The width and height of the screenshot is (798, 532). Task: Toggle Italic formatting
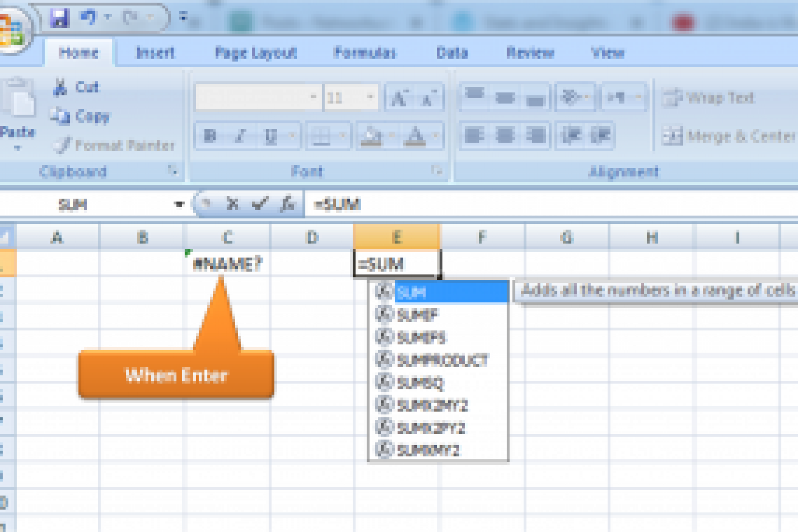pyautogui.click(x=241, y=135)
